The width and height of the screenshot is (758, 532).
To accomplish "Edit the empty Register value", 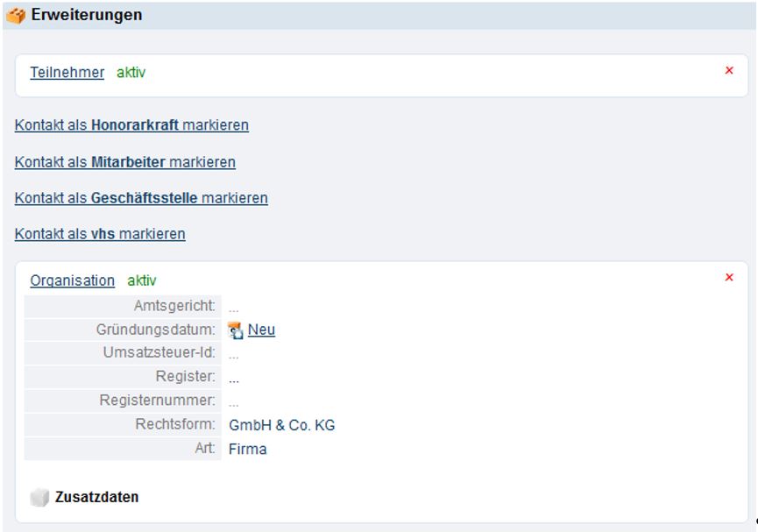I will click(234, 379).
